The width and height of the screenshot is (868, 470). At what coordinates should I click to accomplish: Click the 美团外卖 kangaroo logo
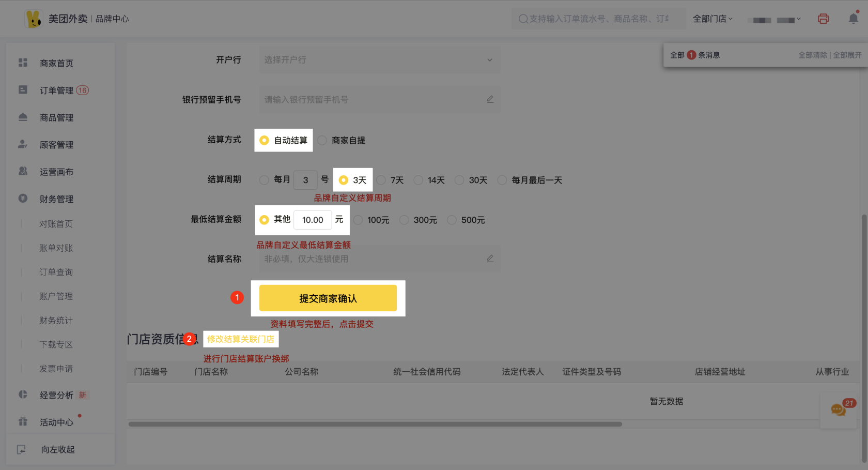pos(34,19)
